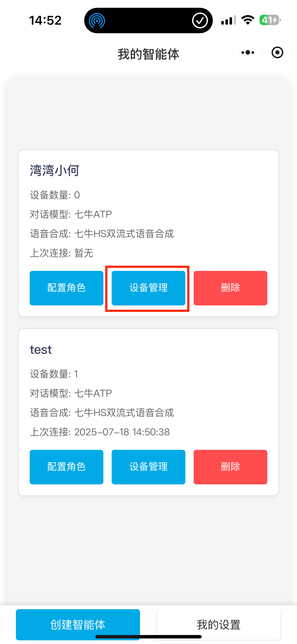Image resolution: width=297 pixels, height=644 pixels.
Task: Tap the mini program close circle icon
Action: [x=277, y=53]
